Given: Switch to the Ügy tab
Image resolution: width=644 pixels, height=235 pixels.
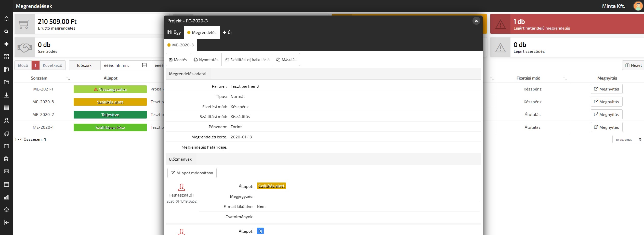Looking at the screenshot, I should (x=174, y=32).
